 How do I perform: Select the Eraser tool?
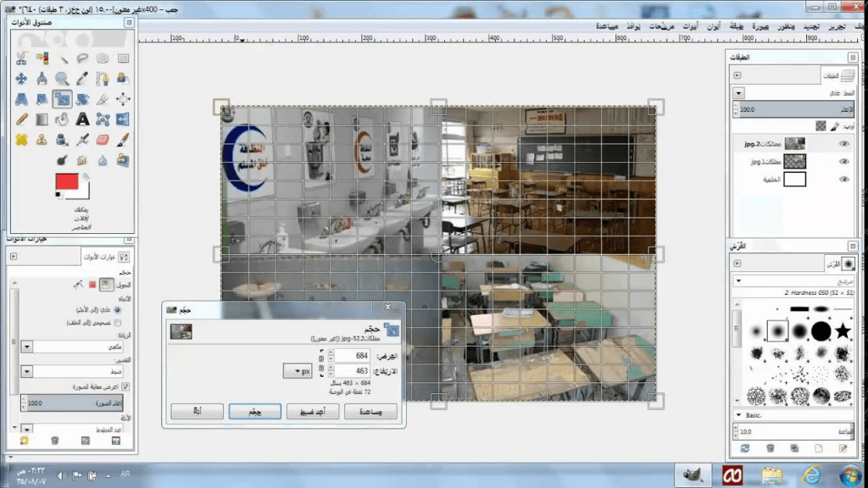[103, 140]
